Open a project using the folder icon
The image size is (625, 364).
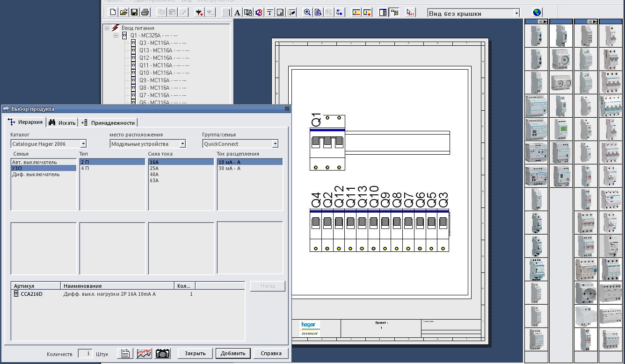click(x=124, y=13)
